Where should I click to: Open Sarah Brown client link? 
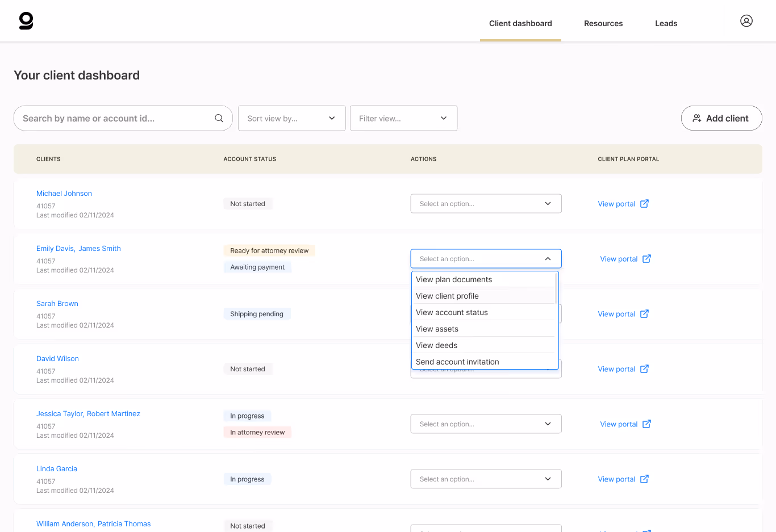point(57,304)
